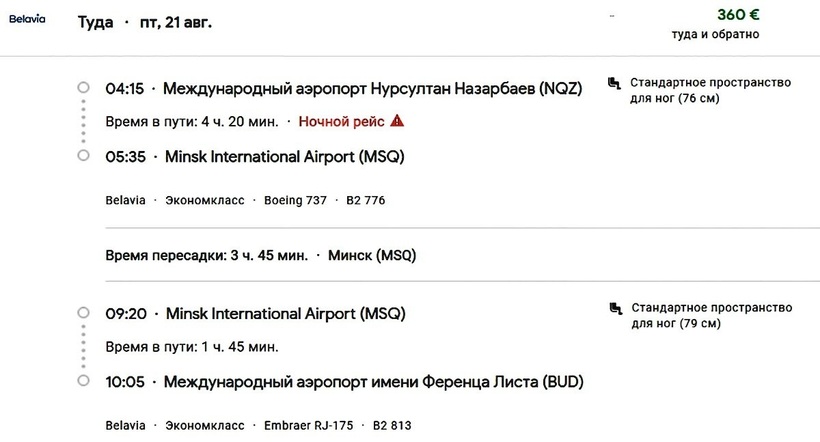Viewport: 820px width, 442px height.
Task: Click the 'Стандартное пространство для ног (76 см)' text
Action: pos(710,90)
